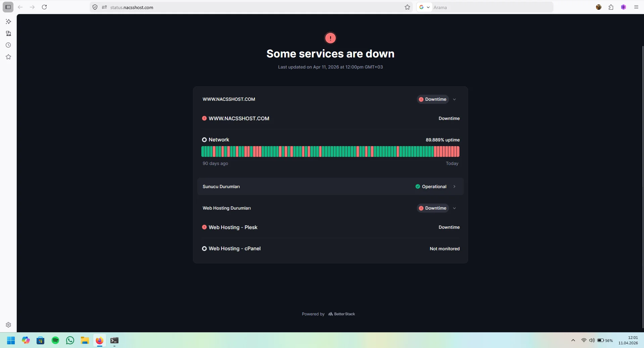
Task: Open the Sunucu Durumları group title
Action: pyautogui.click(x=221, y=186)
